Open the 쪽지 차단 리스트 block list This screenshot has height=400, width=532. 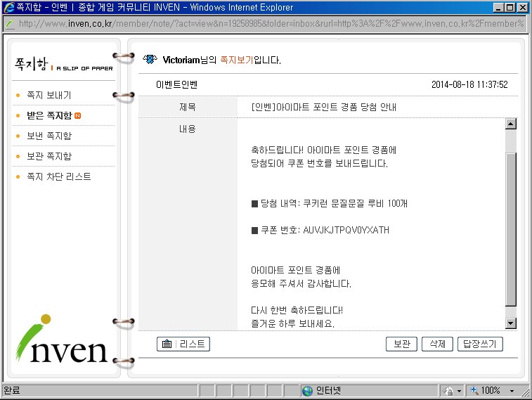click(x=58, y=176)
